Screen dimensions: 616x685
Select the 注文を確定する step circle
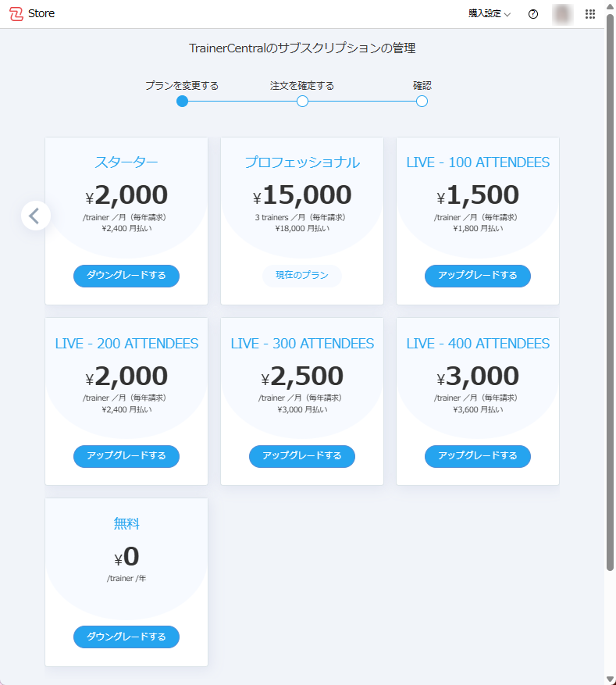click(302, 101)
